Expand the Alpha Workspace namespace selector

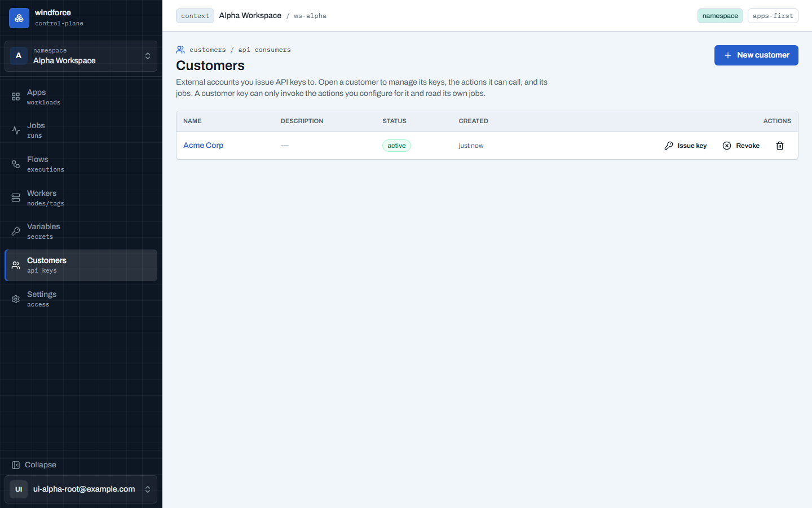81,56
